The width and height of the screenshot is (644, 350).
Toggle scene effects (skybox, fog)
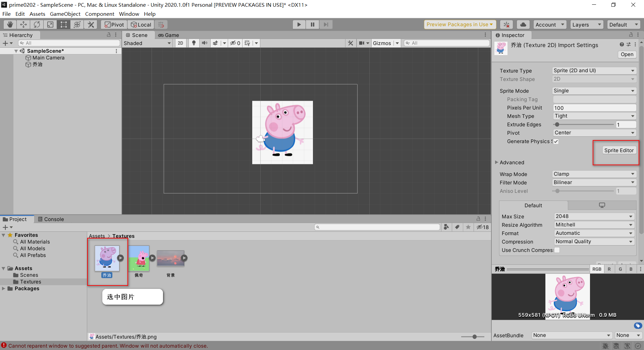(x=215, y=43)
